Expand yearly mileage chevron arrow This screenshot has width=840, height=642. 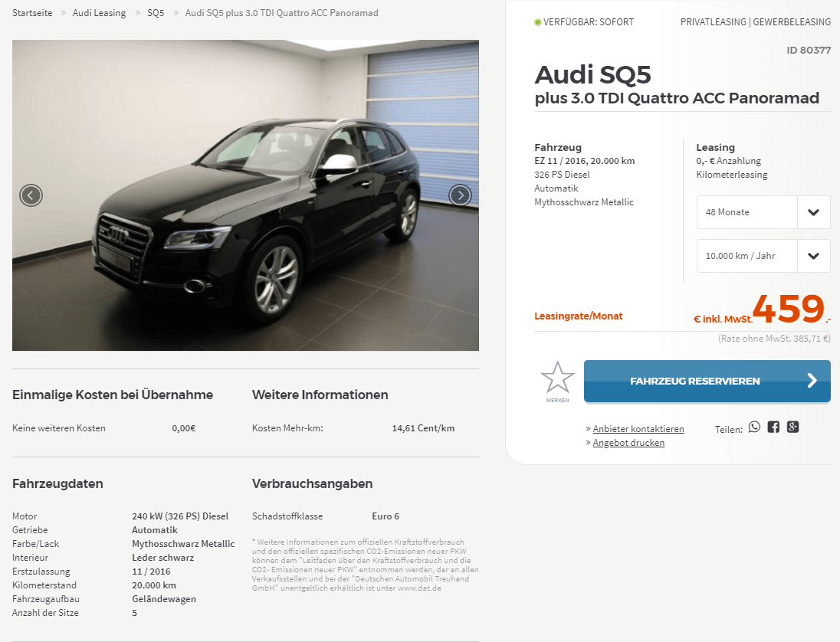tap(813, 256)
